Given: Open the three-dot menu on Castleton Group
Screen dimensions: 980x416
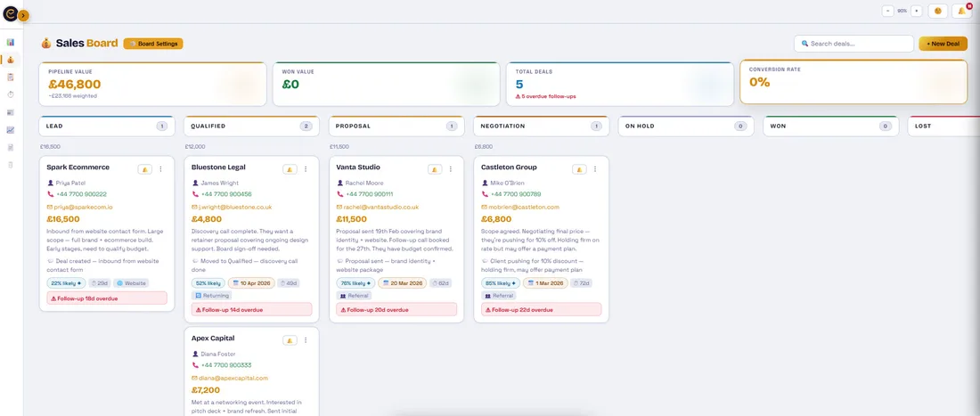Looking at the screenshot, I should click(x=595, y=168).
